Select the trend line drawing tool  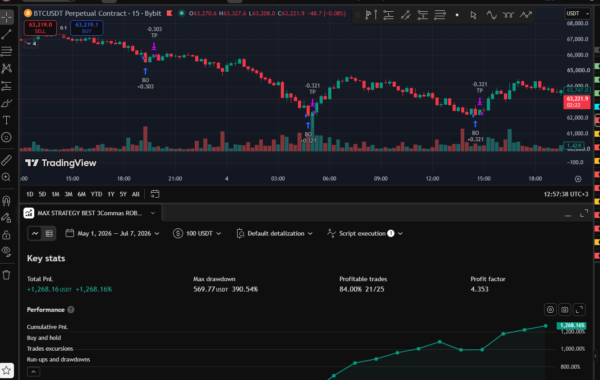pos(7,34)
